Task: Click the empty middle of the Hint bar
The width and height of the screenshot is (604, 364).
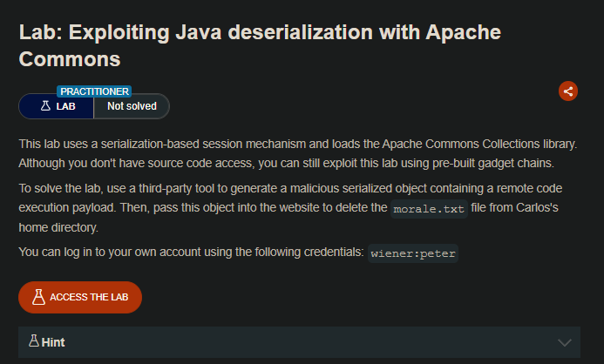Action: click(x=296, y=342)
